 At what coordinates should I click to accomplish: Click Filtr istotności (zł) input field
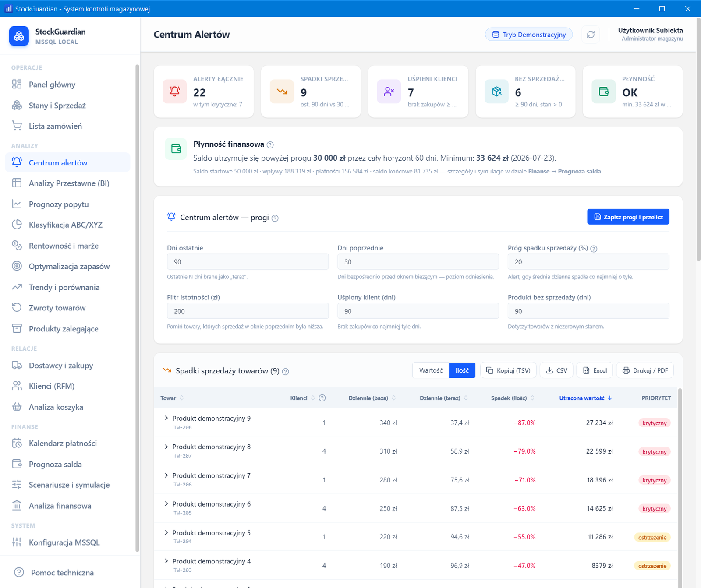click(x=248, y=311)
